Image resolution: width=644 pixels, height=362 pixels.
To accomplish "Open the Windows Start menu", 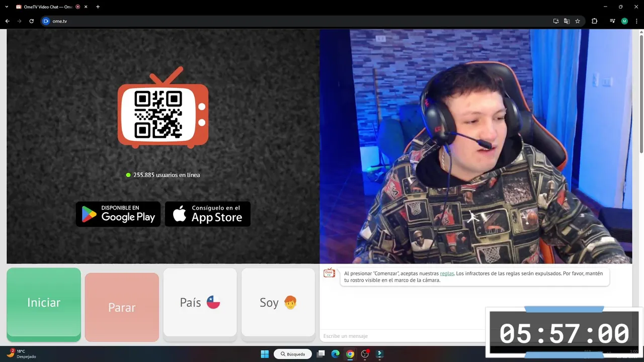I will click(265, 354).
